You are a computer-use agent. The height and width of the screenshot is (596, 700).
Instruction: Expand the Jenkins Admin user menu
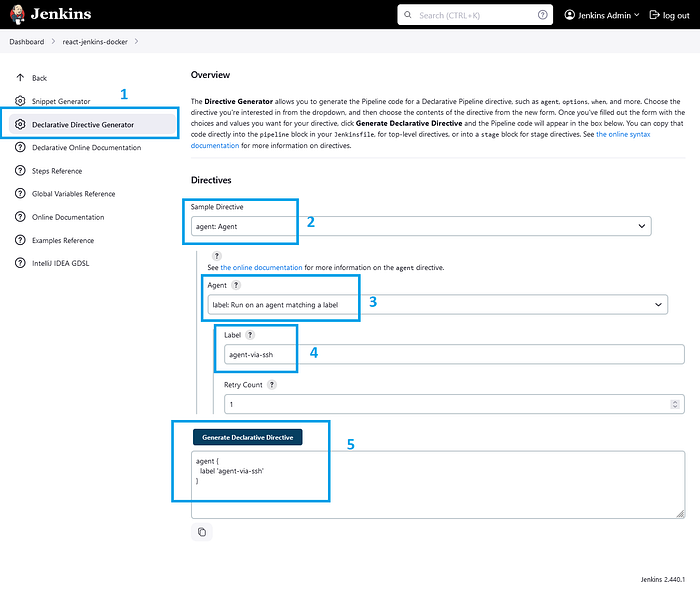point(637,15)
